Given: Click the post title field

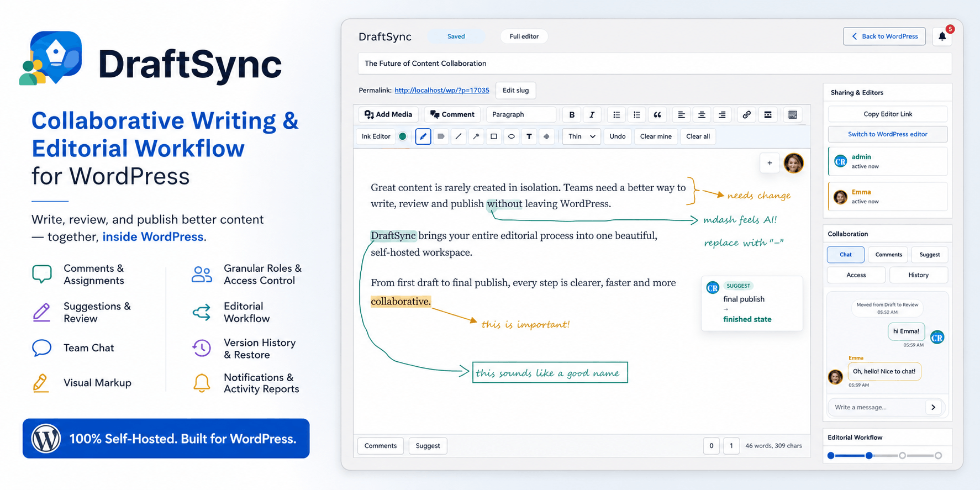Looking at the screenshot, I should coord(655,64).
